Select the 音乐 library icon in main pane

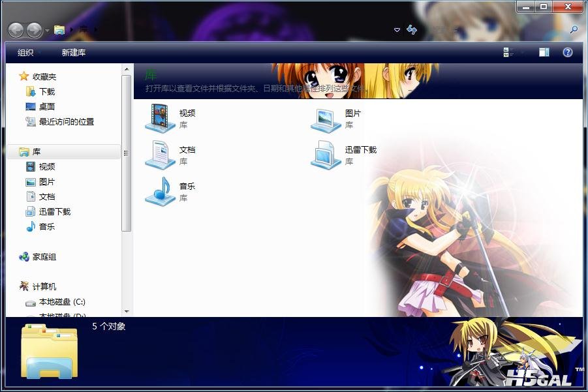(x=161, y=191)
